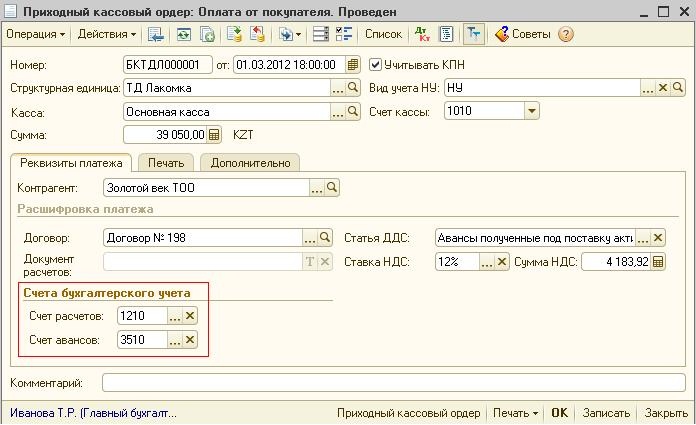Switch to the Печать tab
Viewport: 696px width, 425px height.
coord(165,163)
